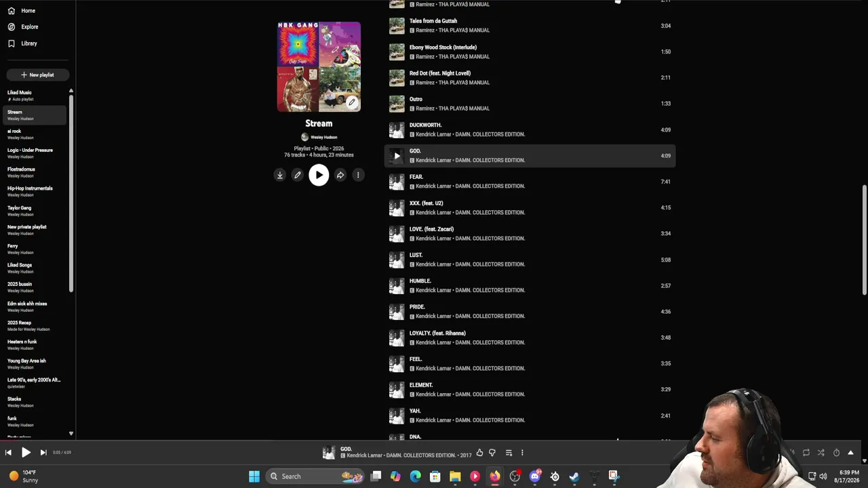Click the pencil edit icon beside the download icon
Screen dimensions: 868x488
[x=297, y=175]
